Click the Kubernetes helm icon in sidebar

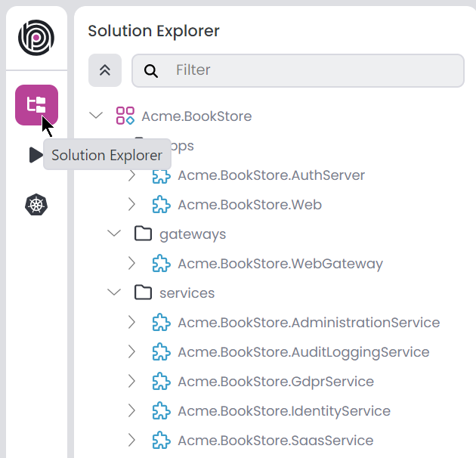pyautogui.click(x=36, y=205)
